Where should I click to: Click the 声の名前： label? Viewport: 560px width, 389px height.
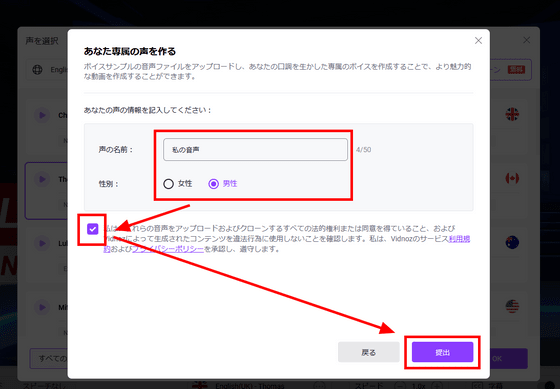point(116,149)
